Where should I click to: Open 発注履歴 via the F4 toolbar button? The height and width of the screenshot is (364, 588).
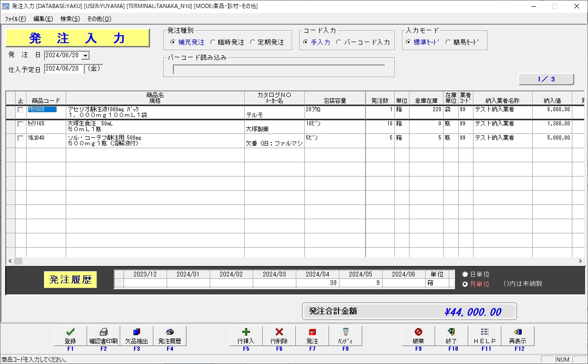[170, 336]
